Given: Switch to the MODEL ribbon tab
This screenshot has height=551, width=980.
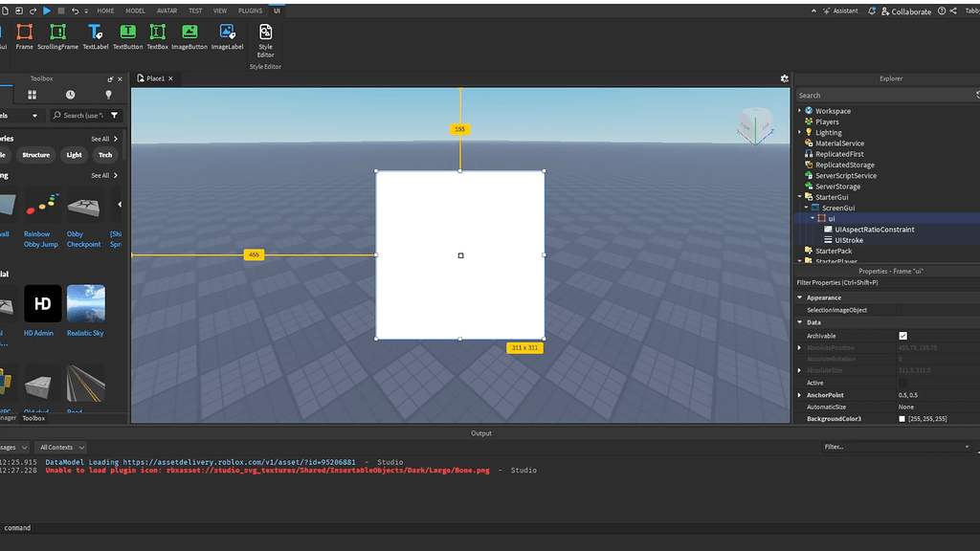Looking at the screenshot, I should click(x=135, y=11).
